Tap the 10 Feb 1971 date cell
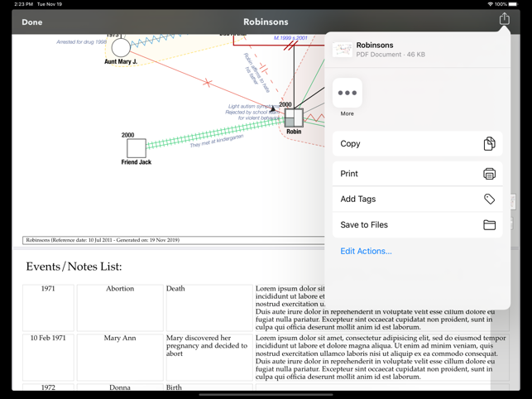The image size is (532, 399). (48, 339)
